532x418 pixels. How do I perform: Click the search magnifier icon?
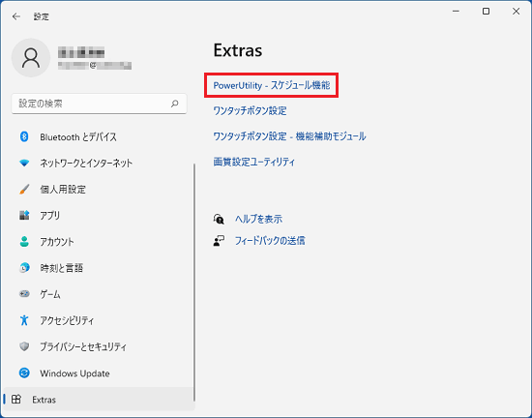click(x=175, y=104)
